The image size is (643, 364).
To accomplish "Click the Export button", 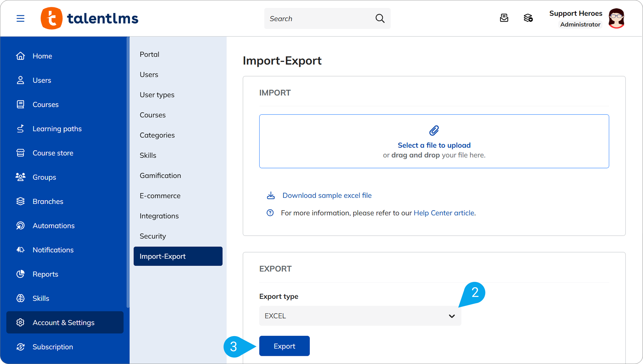I will tap(284, 346).
